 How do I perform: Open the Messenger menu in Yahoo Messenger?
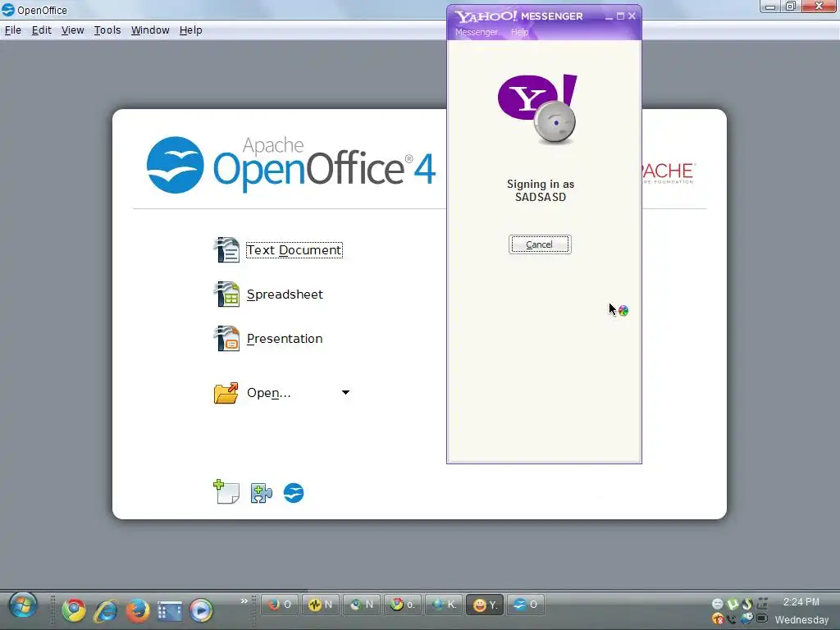(x=477, y=32)
